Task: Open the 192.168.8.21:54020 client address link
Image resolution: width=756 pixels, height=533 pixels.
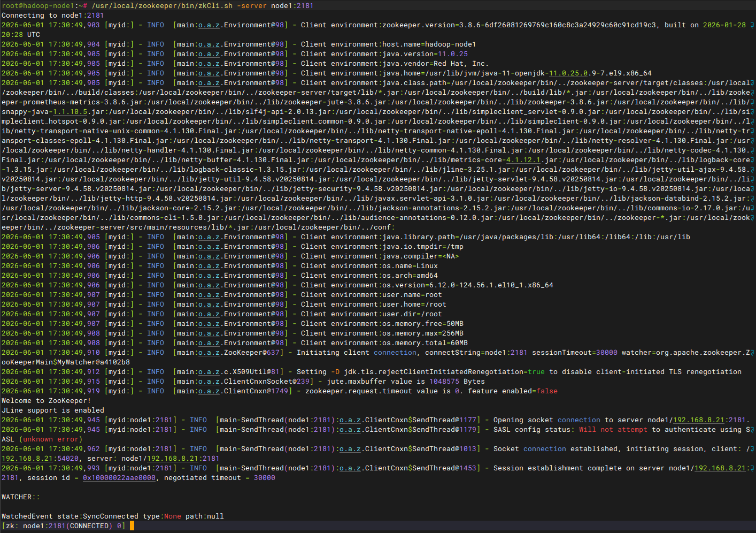Action: coord(40,459)
